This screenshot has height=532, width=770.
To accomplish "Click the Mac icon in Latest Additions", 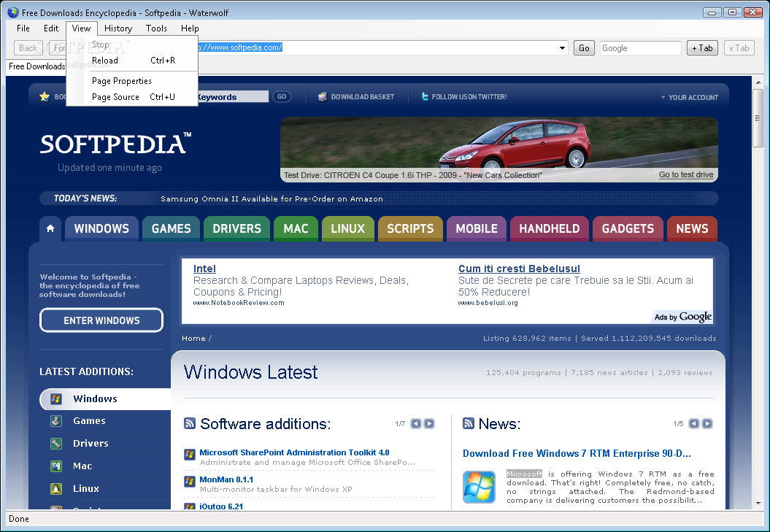I will pyautogui.click(x=56, y=466).
